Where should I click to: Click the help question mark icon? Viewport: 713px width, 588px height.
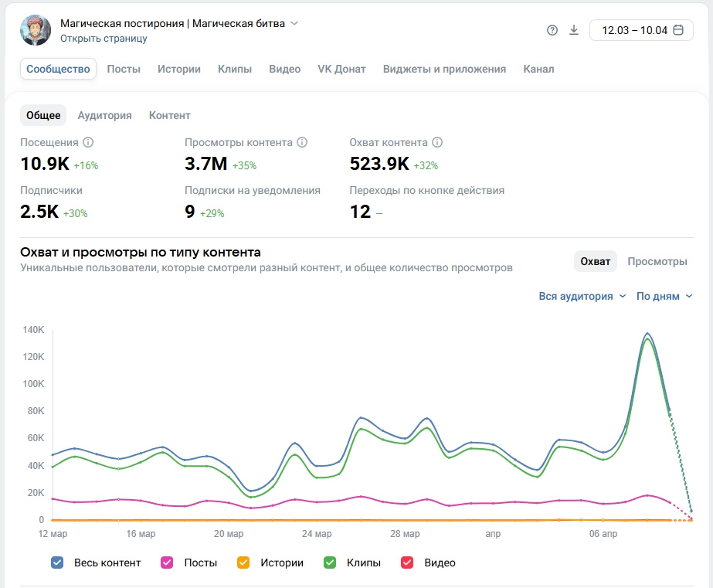coord(552,30)
